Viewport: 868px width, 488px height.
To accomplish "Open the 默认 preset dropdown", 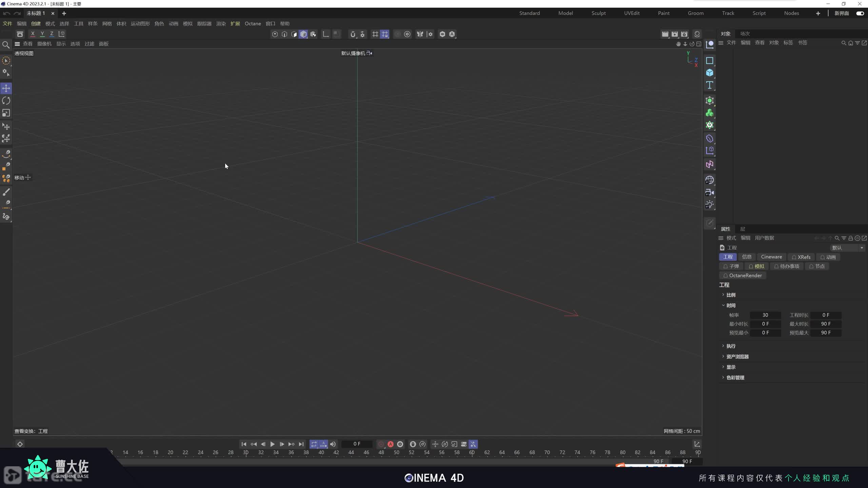I will [847, 248].
